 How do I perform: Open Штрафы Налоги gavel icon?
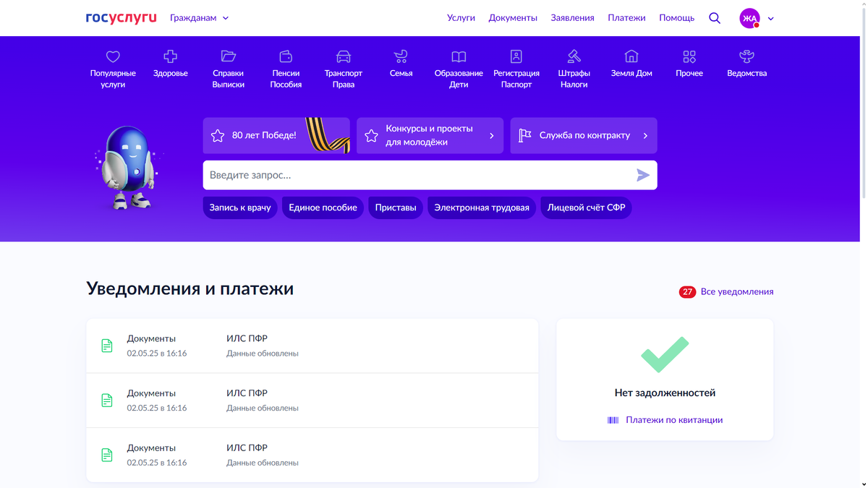[574, 56]
